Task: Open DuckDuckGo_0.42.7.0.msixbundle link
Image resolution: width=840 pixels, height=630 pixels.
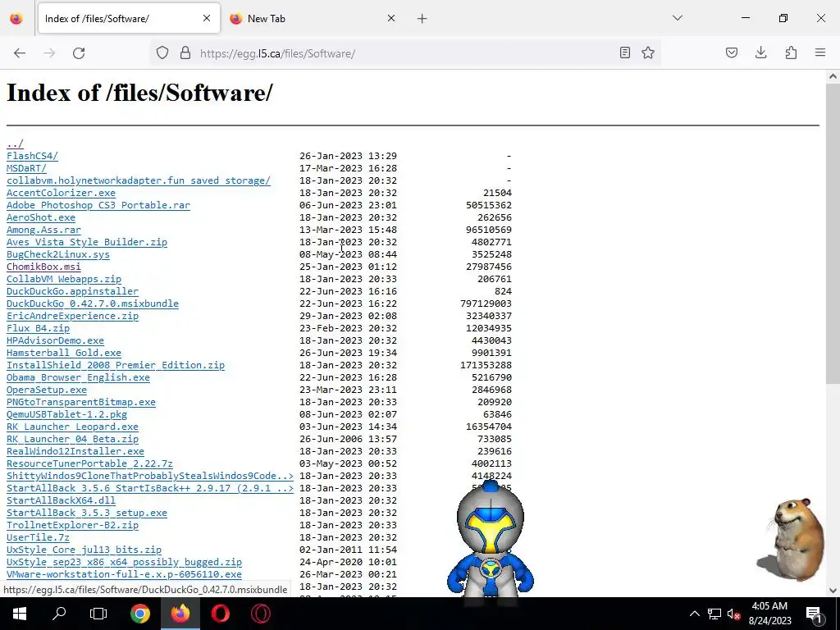Action: tap(93, 304)
